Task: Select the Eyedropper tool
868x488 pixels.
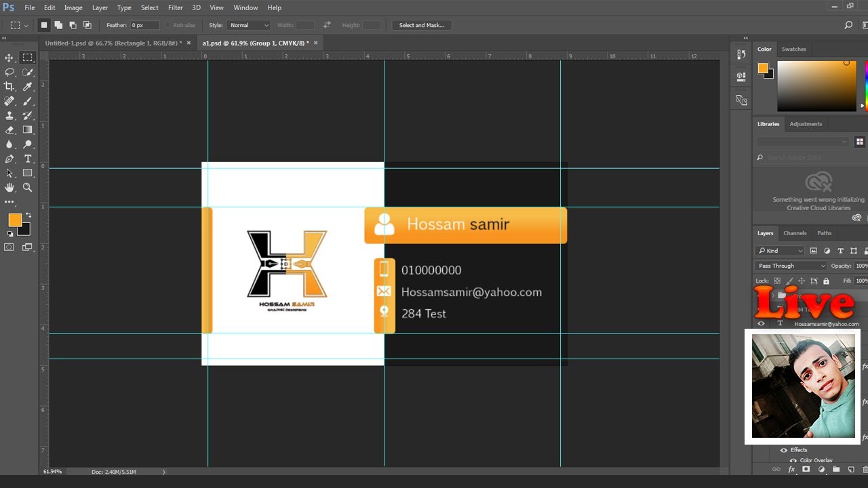Action: click(x=28, y=87)
